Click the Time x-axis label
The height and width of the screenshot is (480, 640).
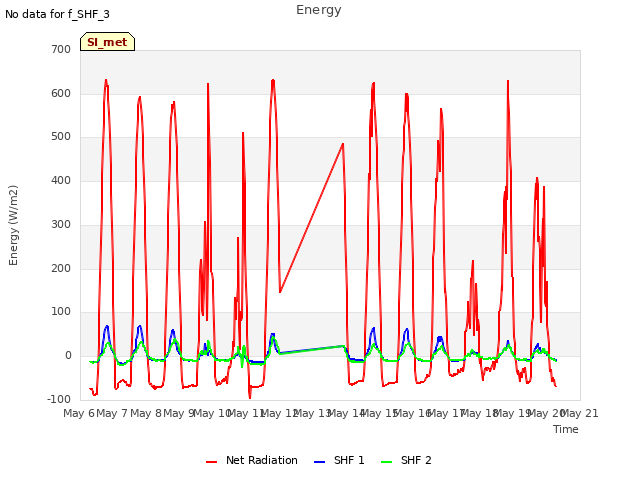[566, 429]
